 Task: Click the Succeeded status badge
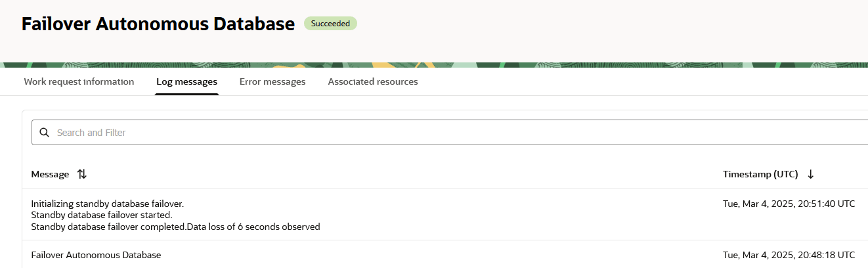pyautogui.click(x=330, y=24)
